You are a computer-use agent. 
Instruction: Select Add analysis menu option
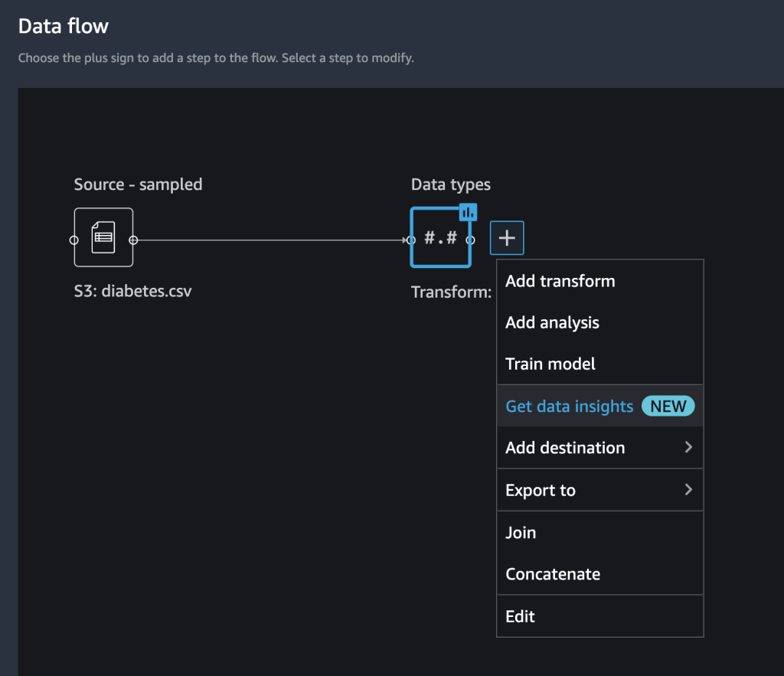(552, 322)
